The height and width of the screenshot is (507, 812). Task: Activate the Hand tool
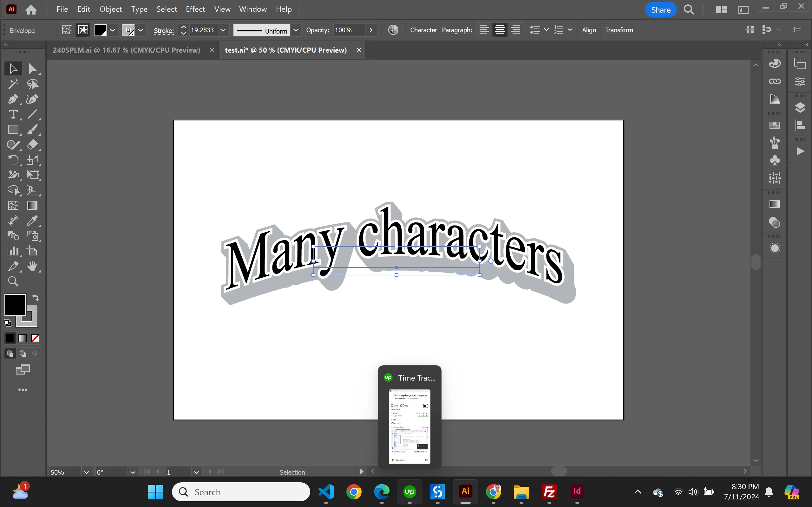coord(33,266)
